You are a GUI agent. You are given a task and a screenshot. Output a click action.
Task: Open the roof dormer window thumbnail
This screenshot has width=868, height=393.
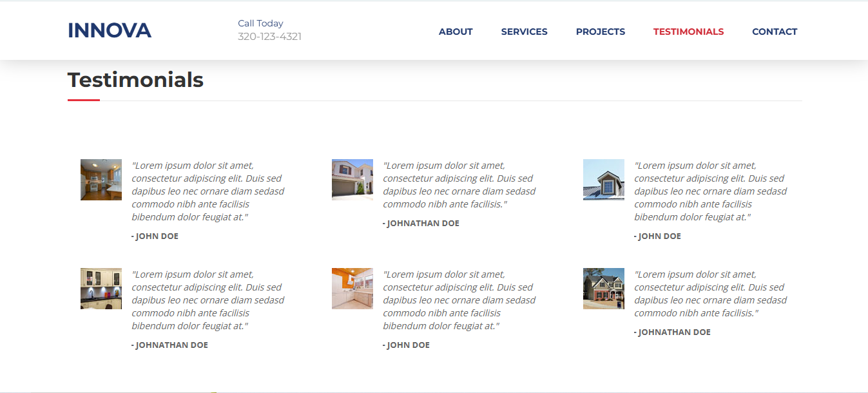click(x=604, y=180)
